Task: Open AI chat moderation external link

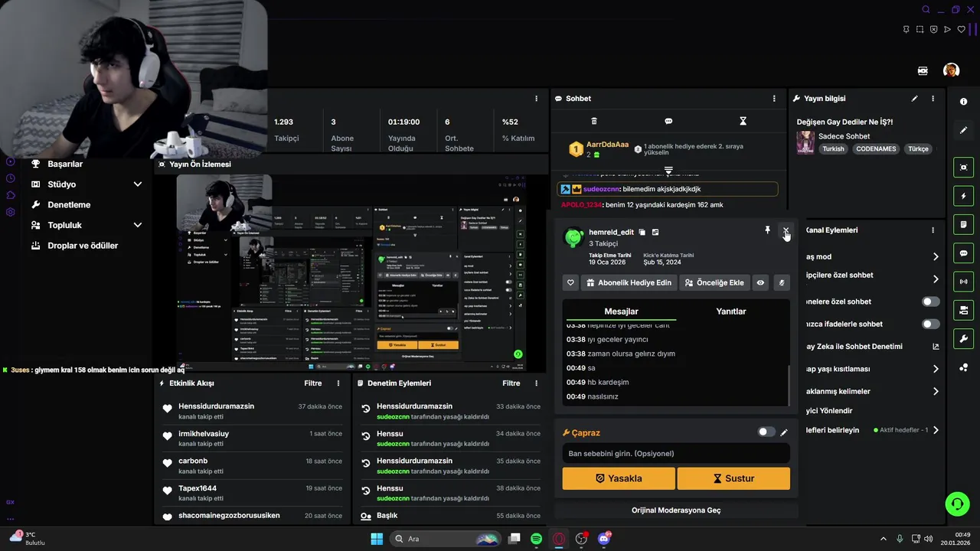Action: click(935, 347)
